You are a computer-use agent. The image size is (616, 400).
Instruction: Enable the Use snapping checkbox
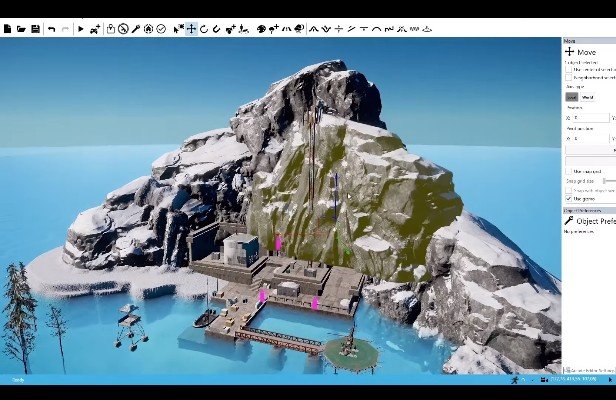click(569, 171)
